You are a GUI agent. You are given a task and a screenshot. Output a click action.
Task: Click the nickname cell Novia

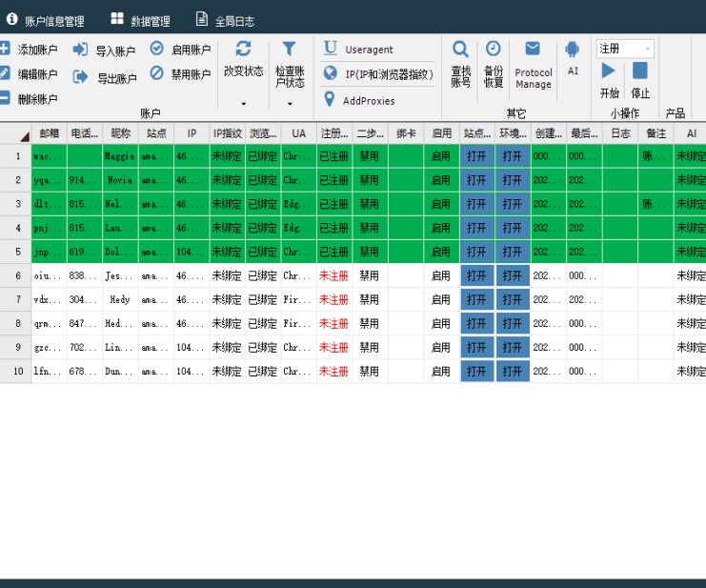coord(120,180)
